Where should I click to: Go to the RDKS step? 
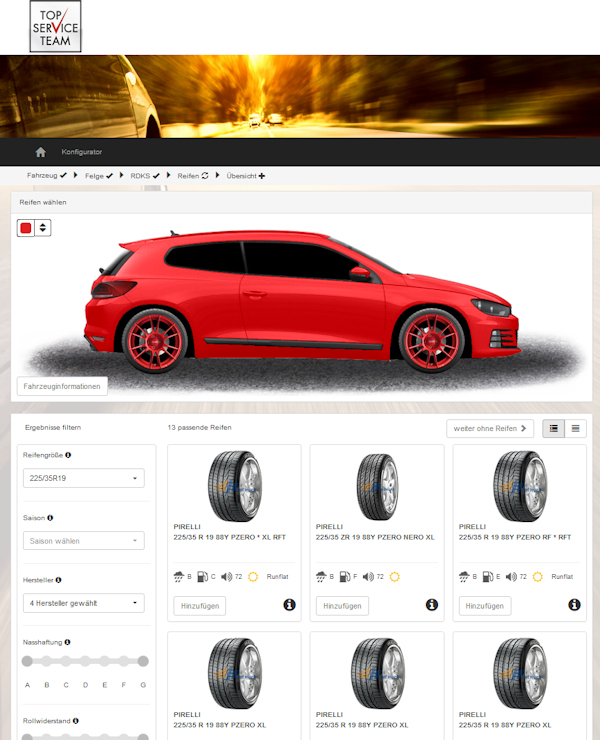145,176
